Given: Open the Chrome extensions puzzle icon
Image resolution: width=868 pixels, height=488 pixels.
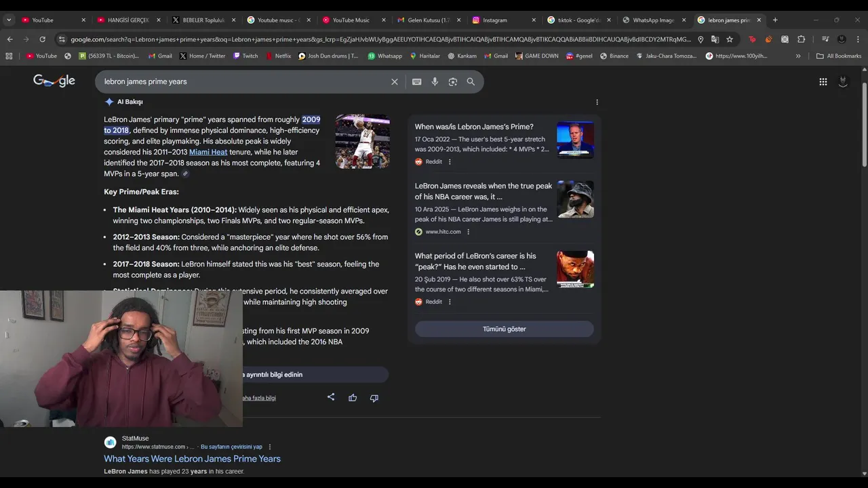Looking at the screenshot, I should click(801, 39).
